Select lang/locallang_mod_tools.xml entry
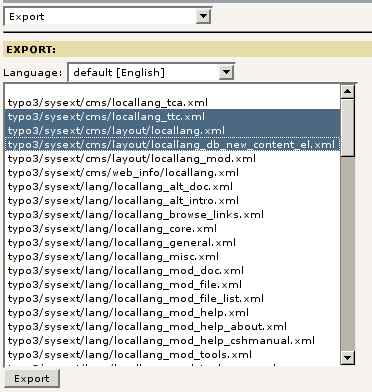Image resolution: width=372 pixels, height=392 pixels. coord(173,354)
